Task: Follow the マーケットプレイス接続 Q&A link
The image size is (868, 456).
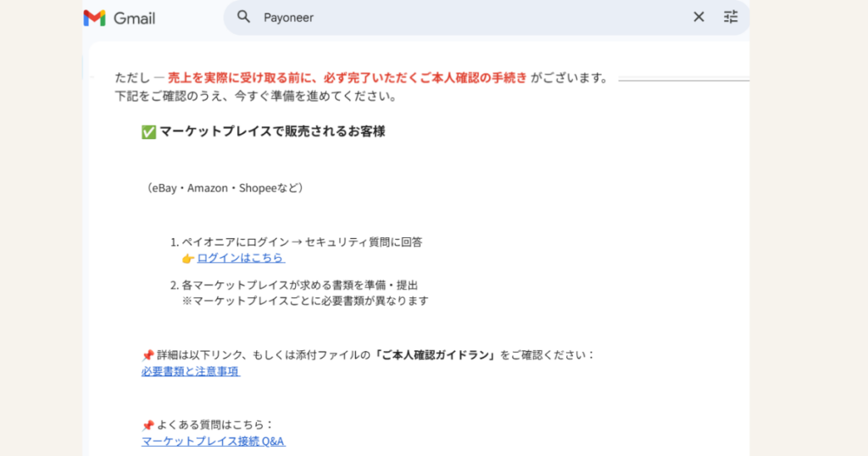Action: [213, 441]
